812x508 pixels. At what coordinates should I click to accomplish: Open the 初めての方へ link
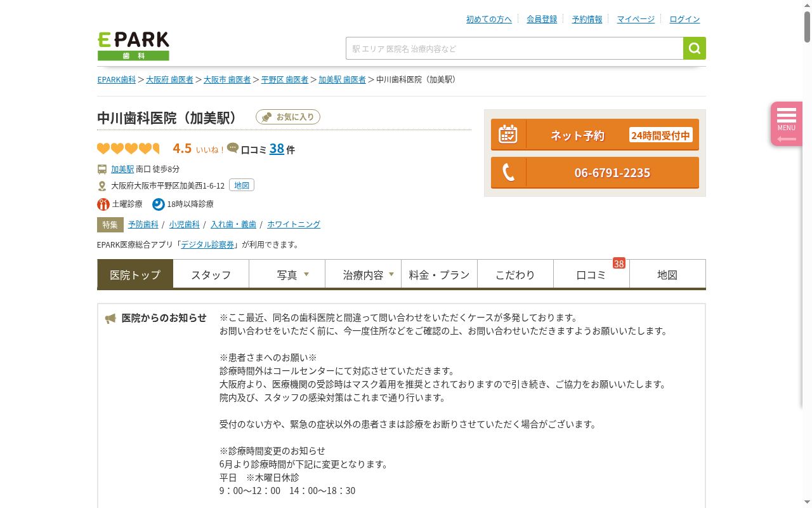coord(489,19)
